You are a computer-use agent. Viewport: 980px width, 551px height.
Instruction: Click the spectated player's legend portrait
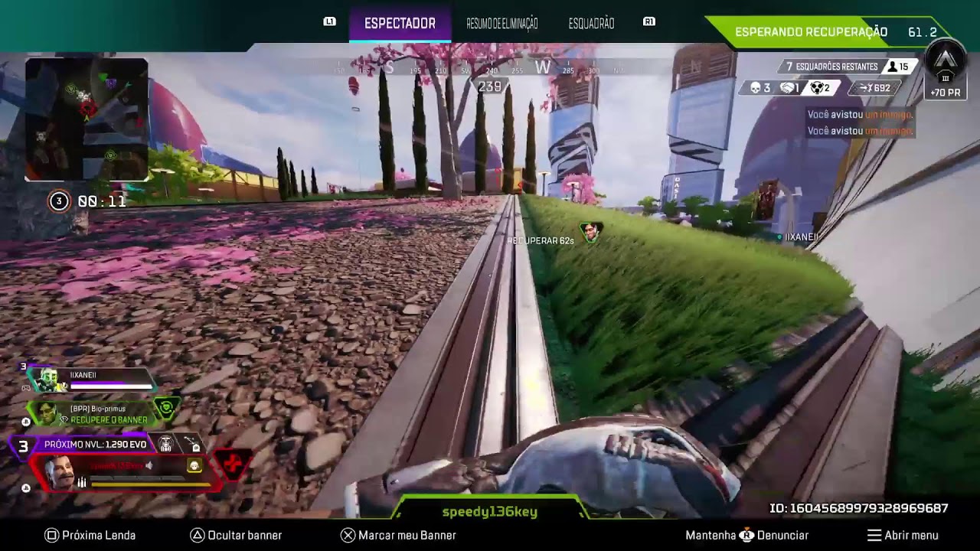pyautogui.click(x=59, y=473)
